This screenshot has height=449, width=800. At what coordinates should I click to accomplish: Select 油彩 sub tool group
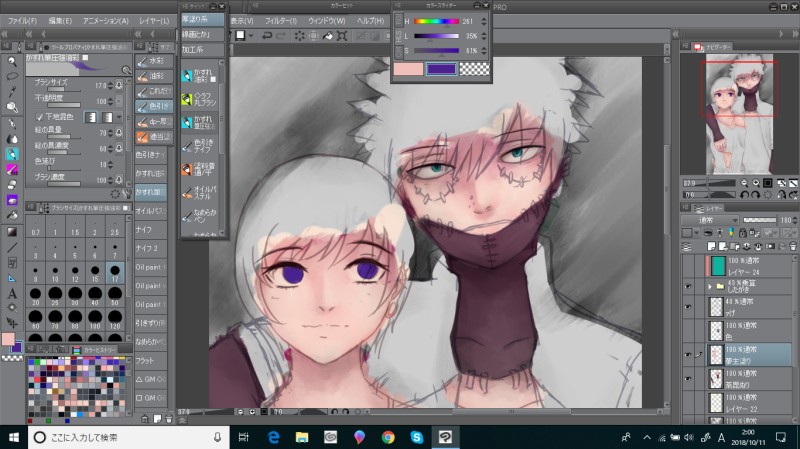(x=154, y=76)
